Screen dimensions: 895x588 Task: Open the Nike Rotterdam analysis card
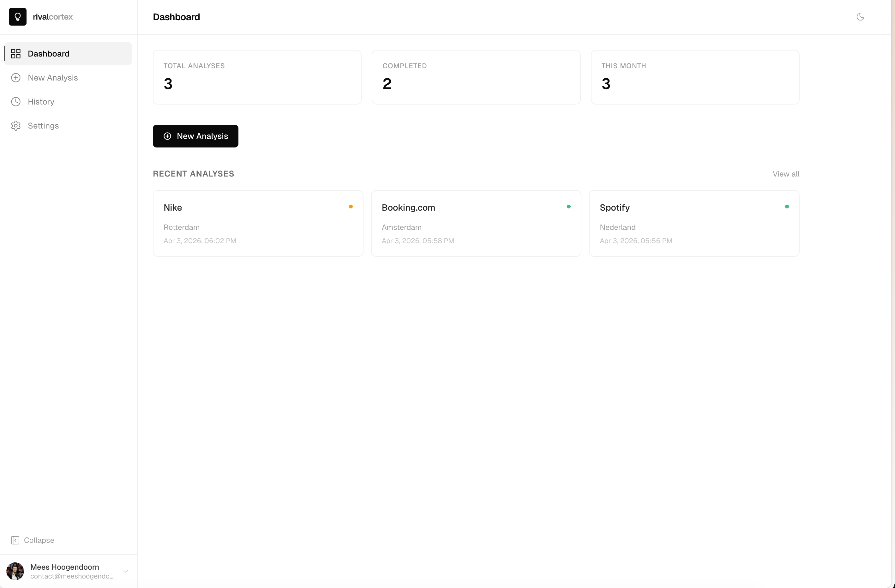click(258, 223)
